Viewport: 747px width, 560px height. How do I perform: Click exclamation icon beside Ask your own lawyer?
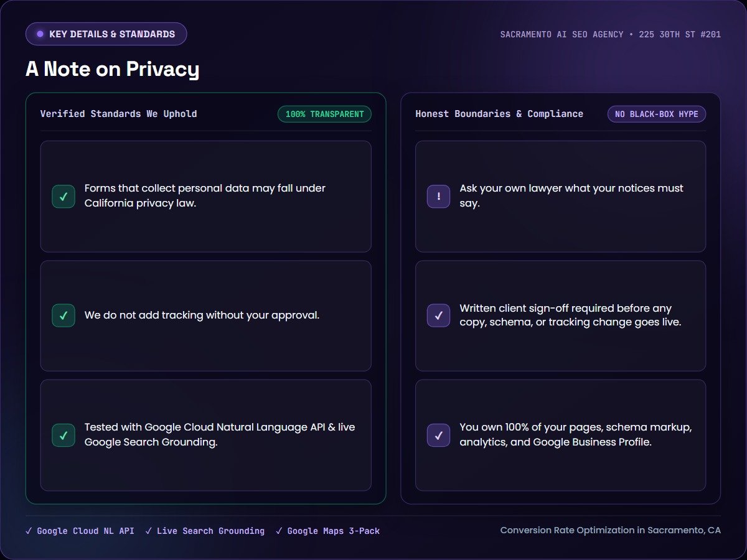pos(439,197)
